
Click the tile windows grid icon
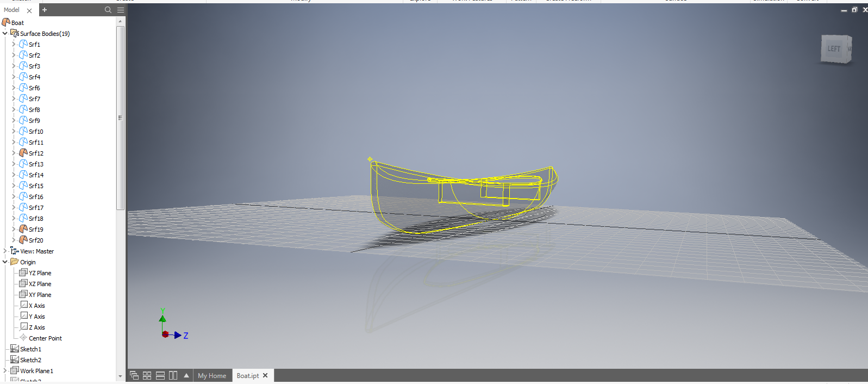coord(147,375)
